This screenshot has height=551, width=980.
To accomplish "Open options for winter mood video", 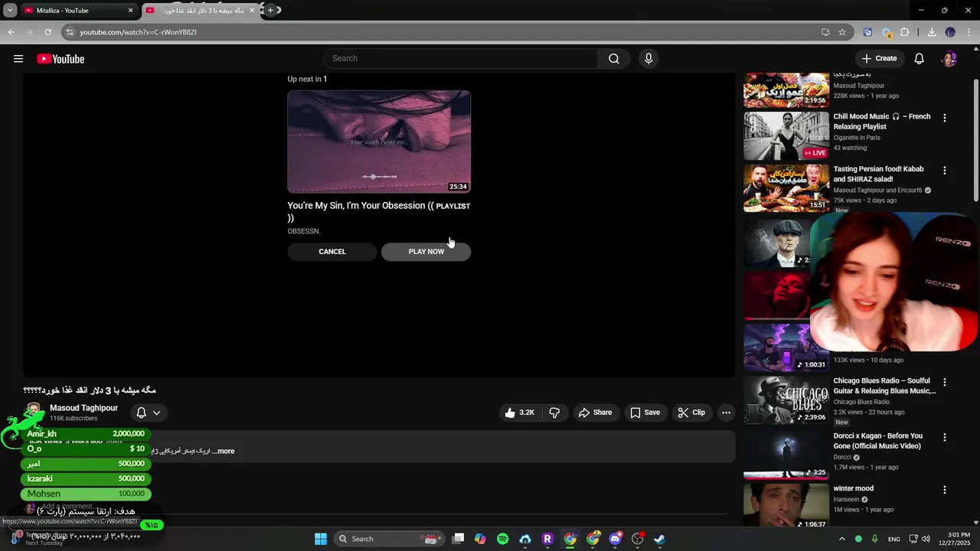I will click(944, 490).
